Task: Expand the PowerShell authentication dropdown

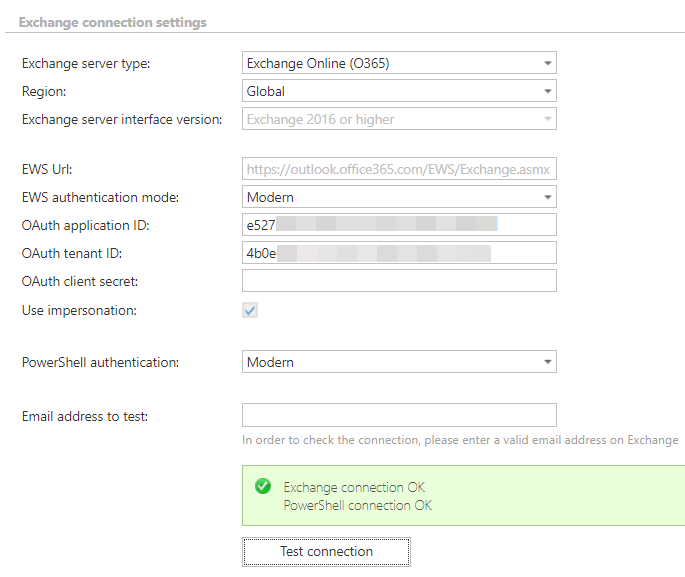Action: tap(399, 362)
